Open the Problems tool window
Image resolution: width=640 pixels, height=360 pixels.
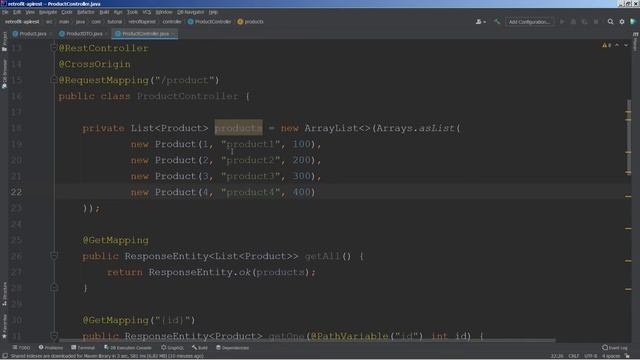(x=51, y=348)
